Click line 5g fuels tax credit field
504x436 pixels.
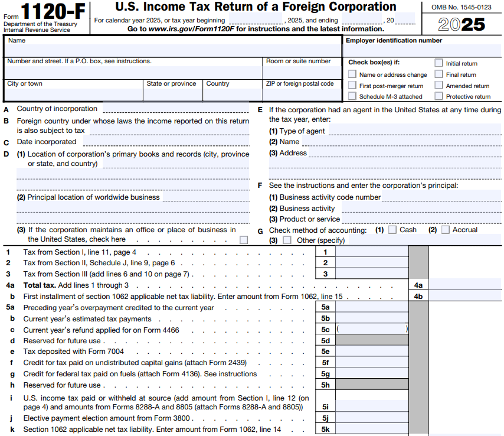(x=372, y=373)
